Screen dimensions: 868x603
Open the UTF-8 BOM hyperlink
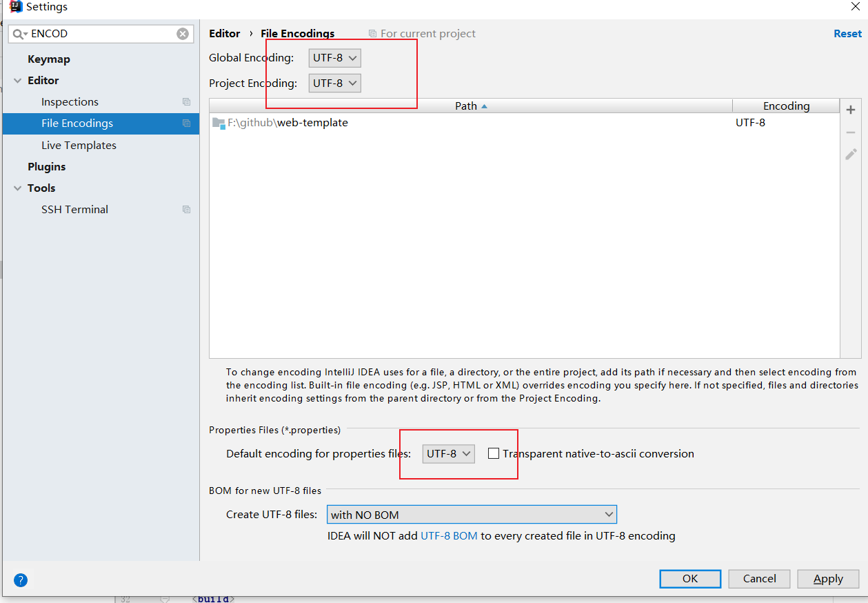[x=449, y=536]
